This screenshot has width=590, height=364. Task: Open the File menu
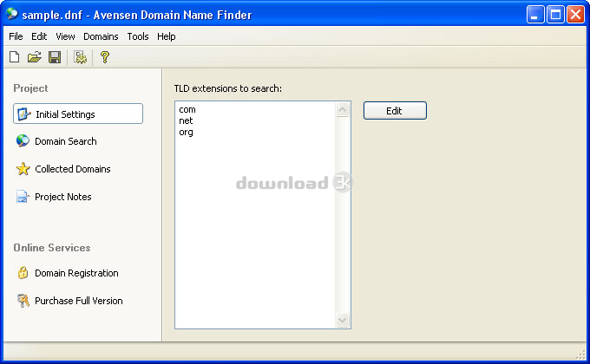point(16,36)
